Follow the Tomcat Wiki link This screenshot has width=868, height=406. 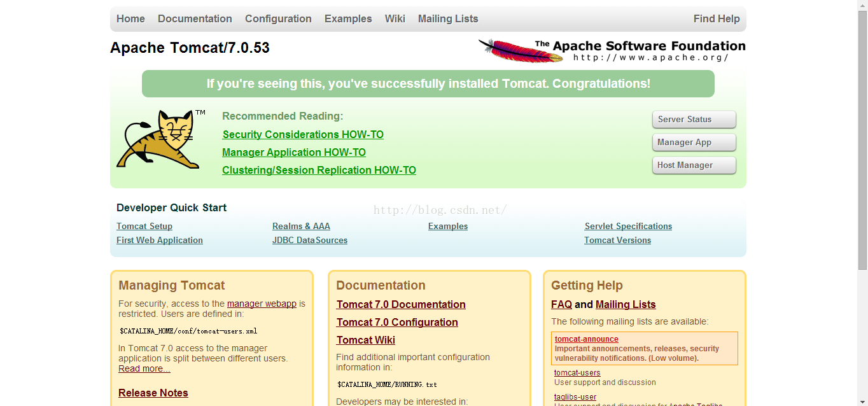pos(366,340)
